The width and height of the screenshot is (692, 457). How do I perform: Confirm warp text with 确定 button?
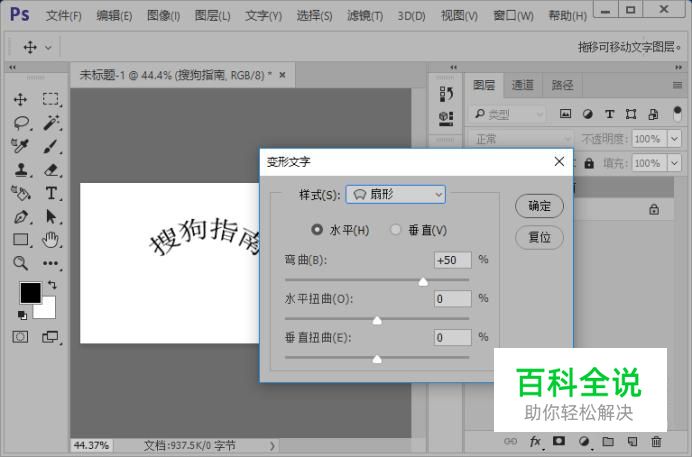pyautogui.click(x=539, y=206)
